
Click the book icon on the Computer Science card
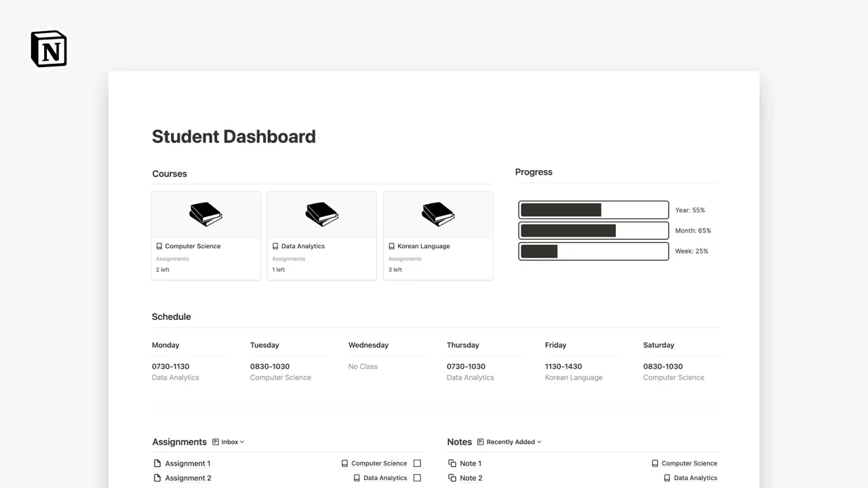[x=205, y=213]
